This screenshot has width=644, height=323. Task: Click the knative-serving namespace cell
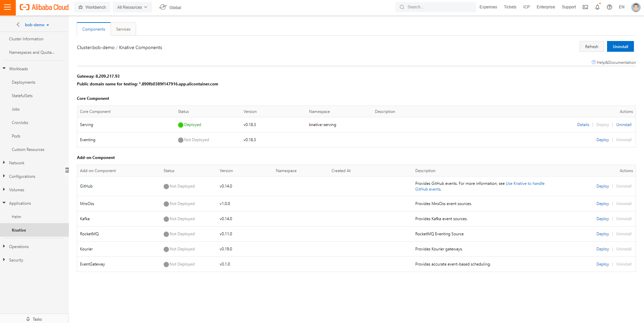point(323,125)
